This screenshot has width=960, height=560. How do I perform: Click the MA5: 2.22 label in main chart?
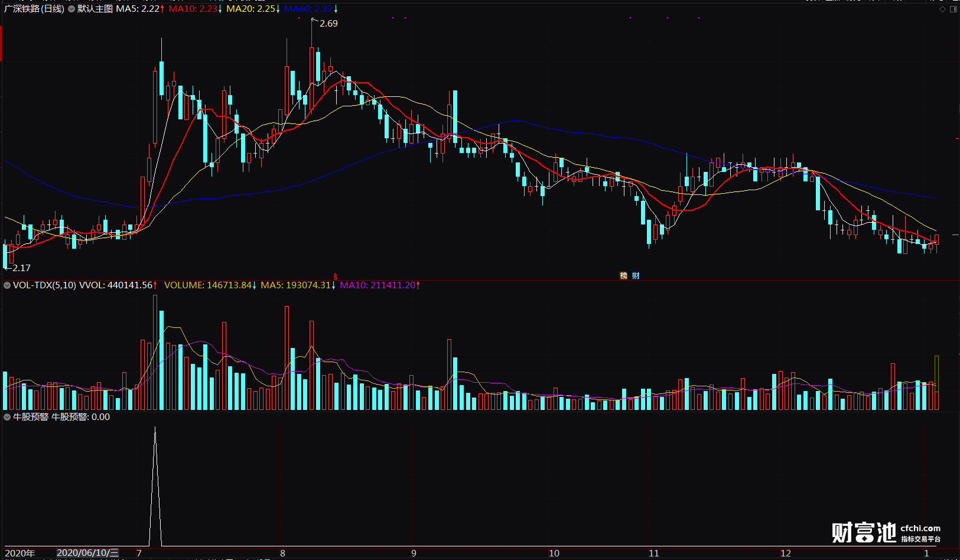[x=138, y=9]
